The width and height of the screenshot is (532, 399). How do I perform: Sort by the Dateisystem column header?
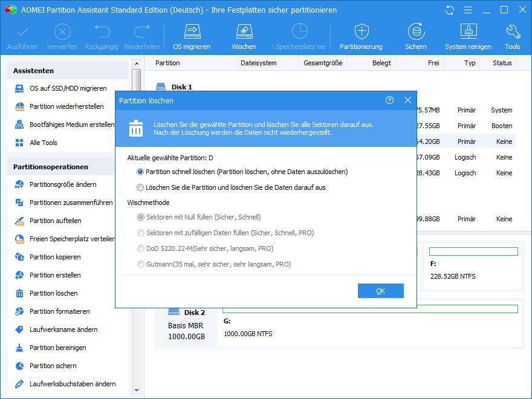click(x=259, y=63)
